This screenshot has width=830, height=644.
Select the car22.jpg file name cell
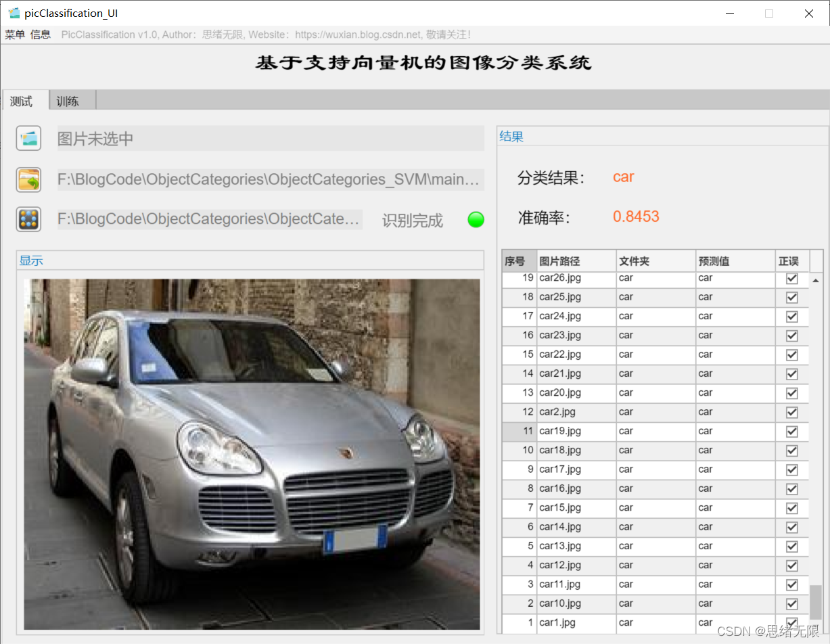[577, 354]
